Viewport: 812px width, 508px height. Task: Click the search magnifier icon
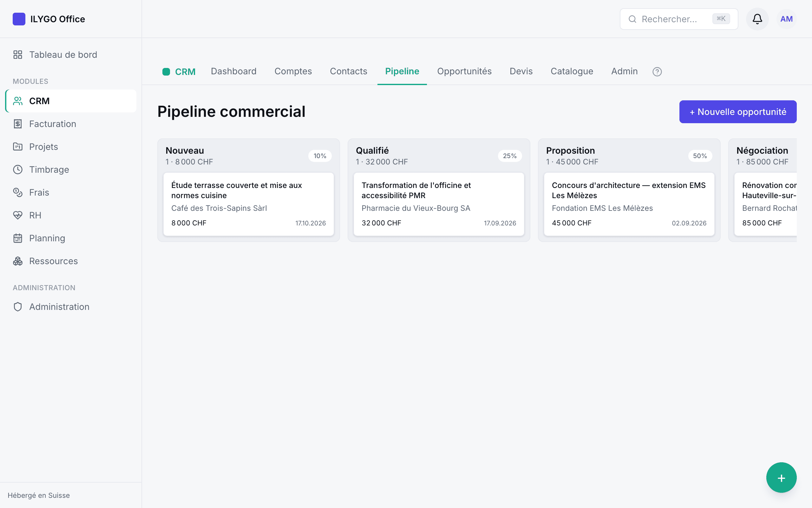[632, 19]
